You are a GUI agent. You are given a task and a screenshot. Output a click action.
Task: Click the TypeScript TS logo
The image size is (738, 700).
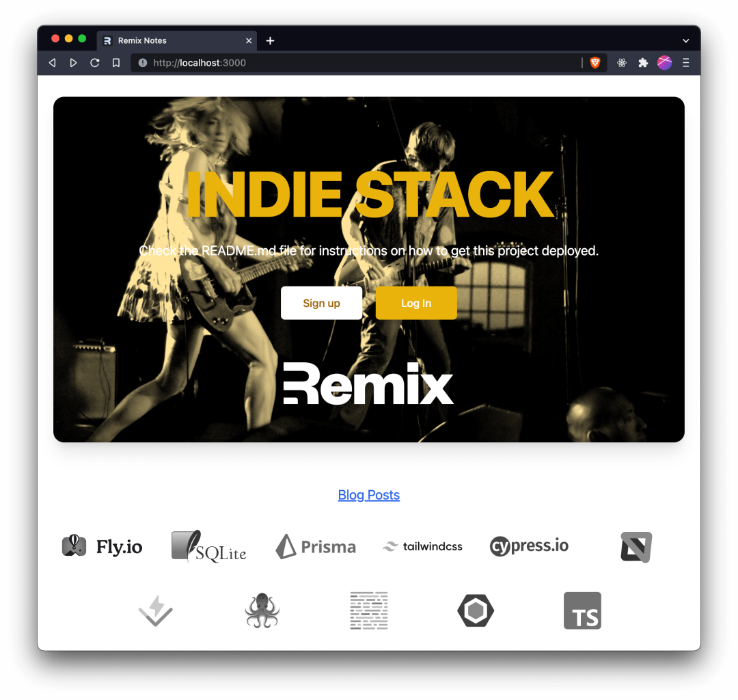tap(582, 610)
